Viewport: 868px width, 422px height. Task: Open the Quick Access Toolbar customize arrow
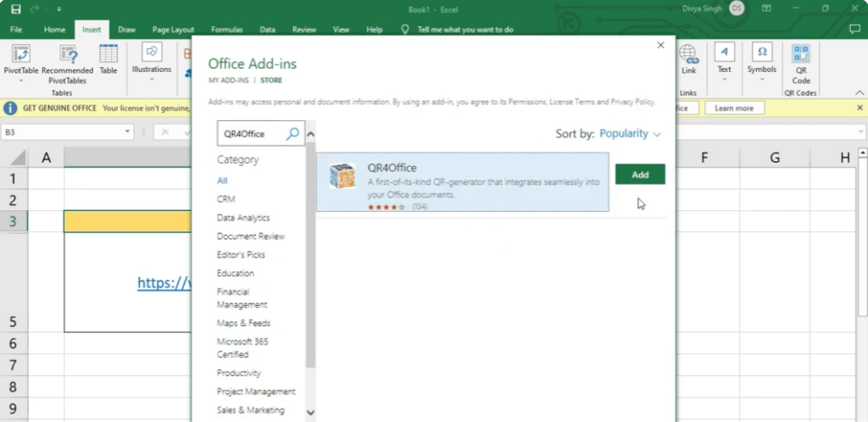[x=58, y=9]
